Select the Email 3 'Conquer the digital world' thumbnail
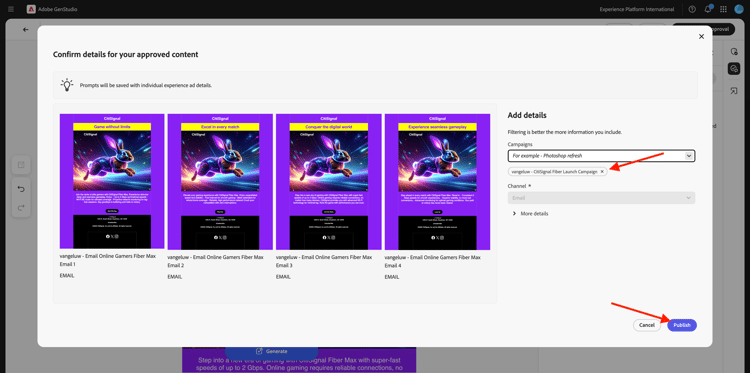750x373 pixels. point(329,182)
